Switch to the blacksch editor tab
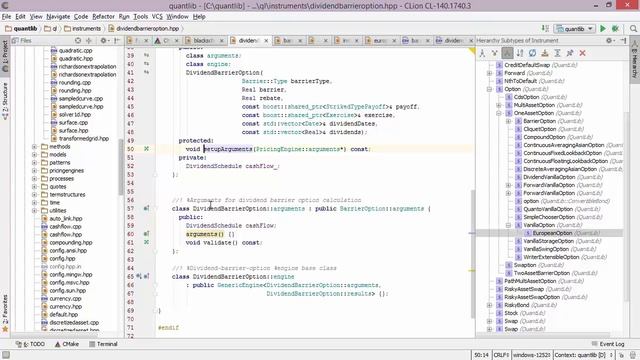This screenshot has width=640, height=360. tap(203, 40)
